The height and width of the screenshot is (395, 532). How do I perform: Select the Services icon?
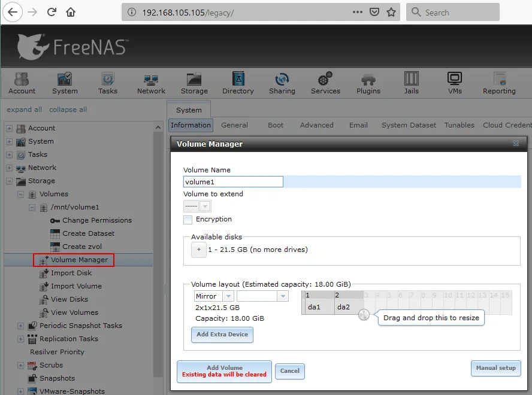[x=325, y=82]
